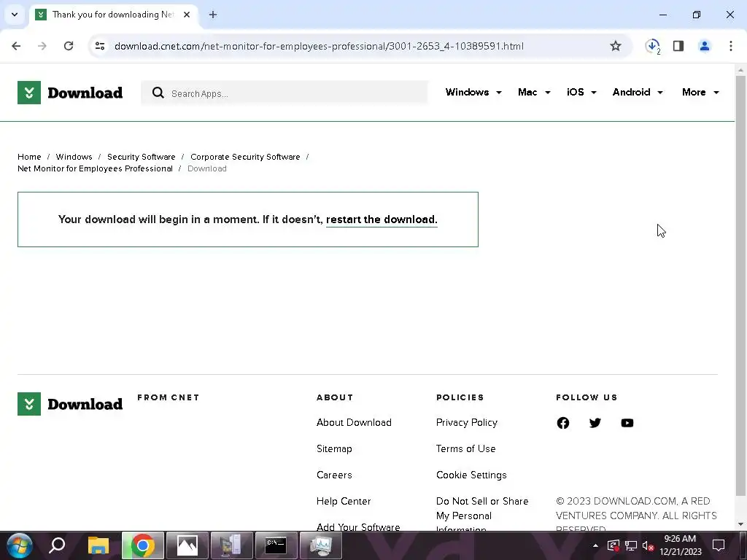Viewport: 747px width, 560px height.
Task: Open Chrome profile avatar icon
Action: (704, 46)
